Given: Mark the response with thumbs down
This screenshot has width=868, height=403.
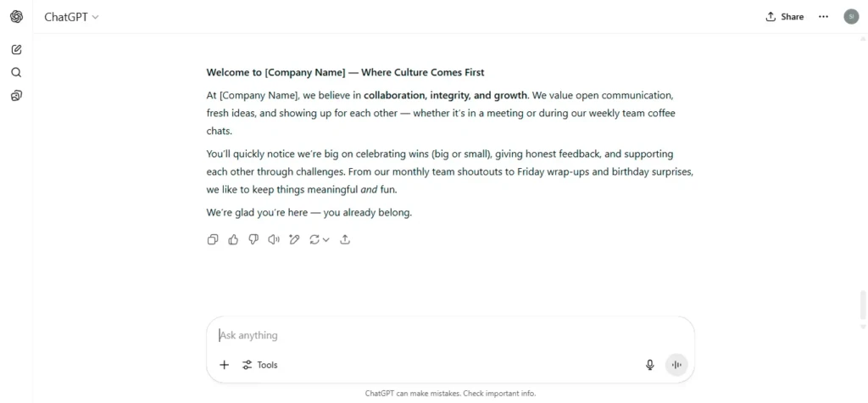Looking at the screenshot, I should pos(253,239).
